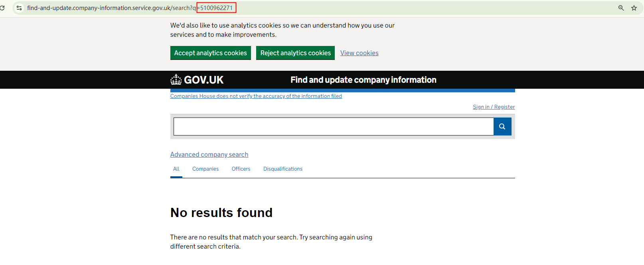Click the zoom magnifier icon in address bar

(x=621, y=8)
